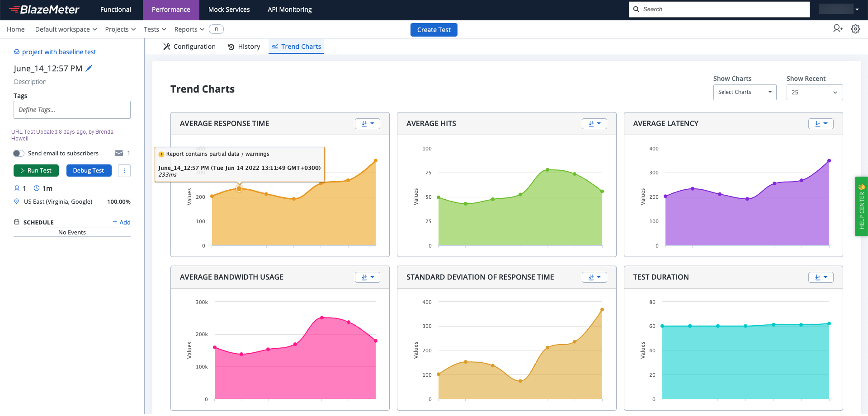This screenshot has height=416, width=868.
Task: Switch to the History tab
Action: (x=244, y=47)
